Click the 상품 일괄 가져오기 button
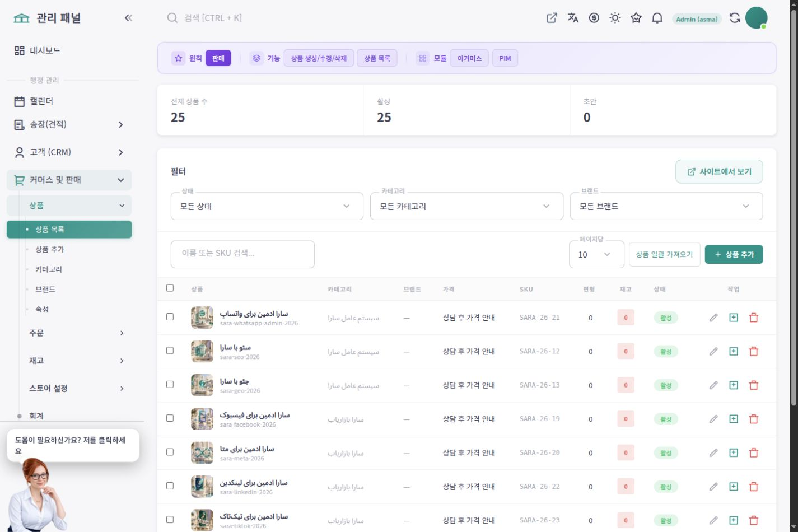The width and height of the screenshot is (798, 532). 664,254
